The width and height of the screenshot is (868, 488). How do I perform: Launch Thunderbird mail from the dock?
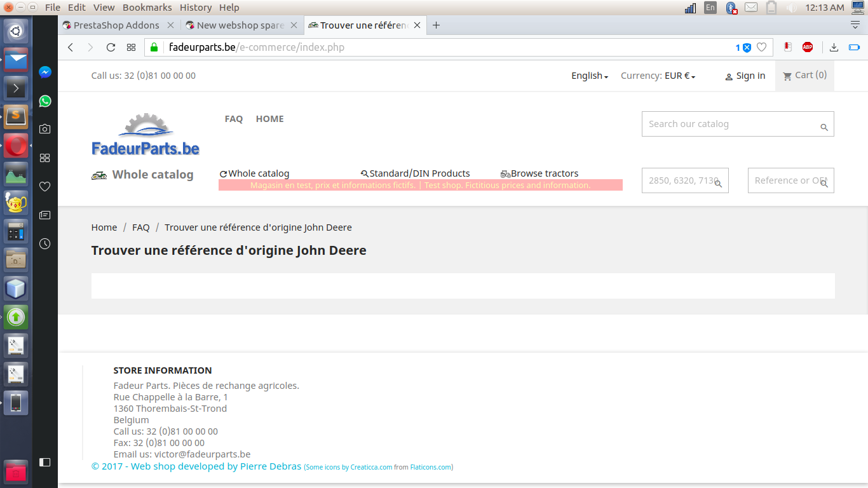pos(16,60)
